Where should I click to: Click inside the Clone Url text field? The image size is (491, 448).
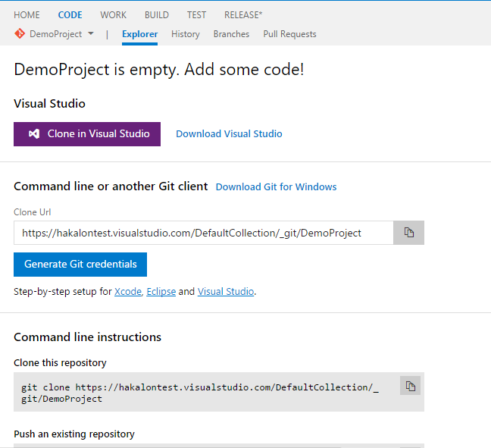203,233
